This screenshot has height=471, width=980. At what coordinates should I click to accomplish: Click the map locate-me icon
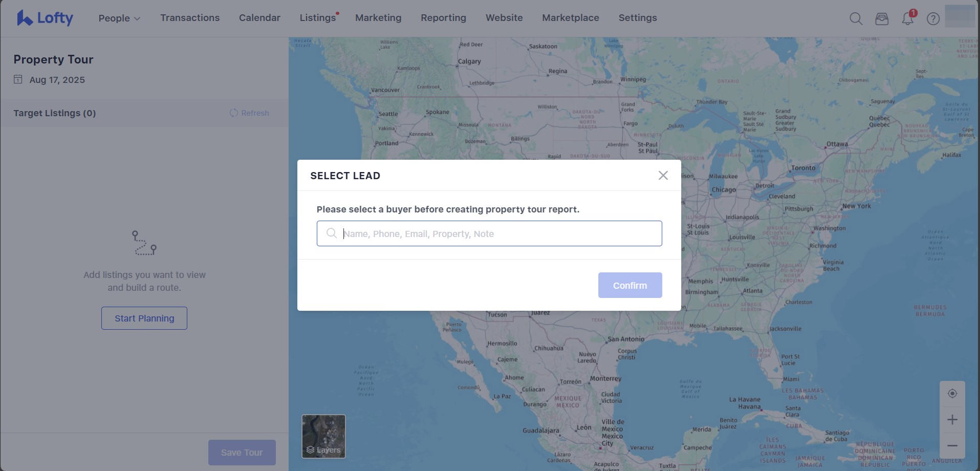tap(952, 394)
